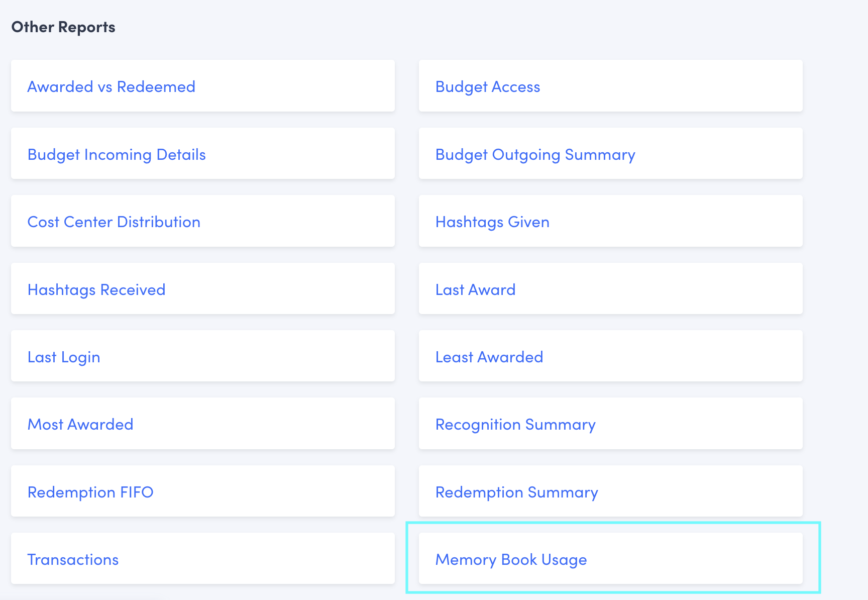Select the Least Awarded report
The image size is (868, 600).
click(489, 357)
